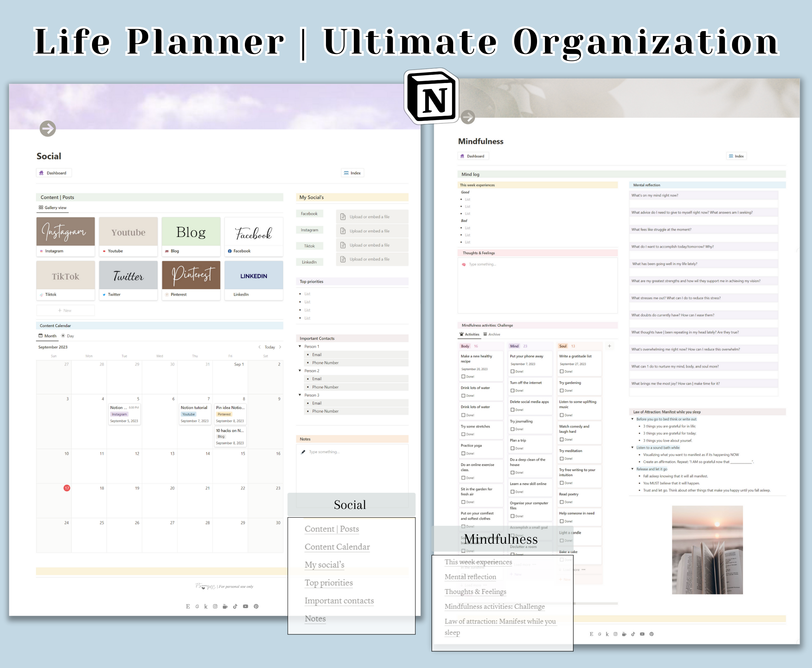Check Done! on Write a gratitude list
812x668 pixels.
click(x=562, y=372)
